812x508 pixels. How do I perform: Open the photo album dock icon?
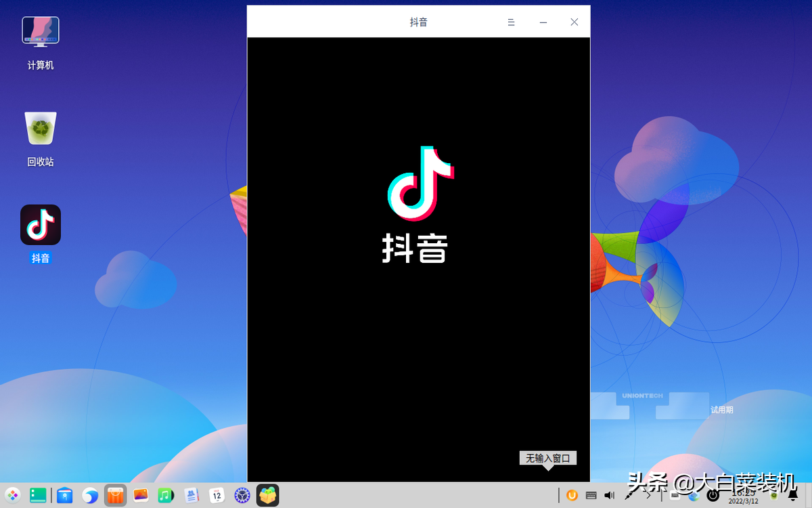coord(141,495)
